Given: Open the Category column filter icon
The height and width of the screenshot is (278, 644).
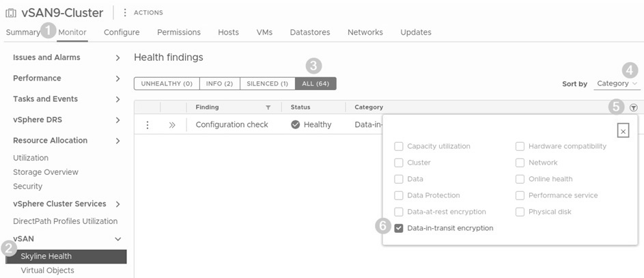Looking at the screenshot, I should 633,108.
